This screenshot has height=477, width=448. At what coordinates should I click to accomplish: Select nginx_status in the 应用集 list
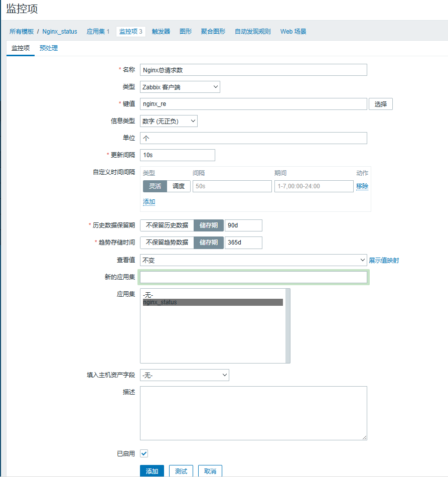(x=213, y=302)
